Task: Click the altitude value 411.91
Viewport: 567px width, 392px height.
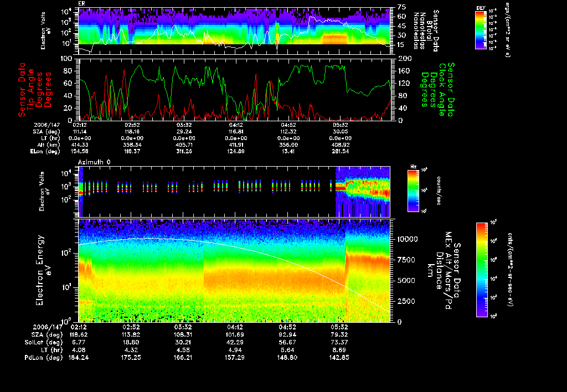Action: click(x=236, y=145)
